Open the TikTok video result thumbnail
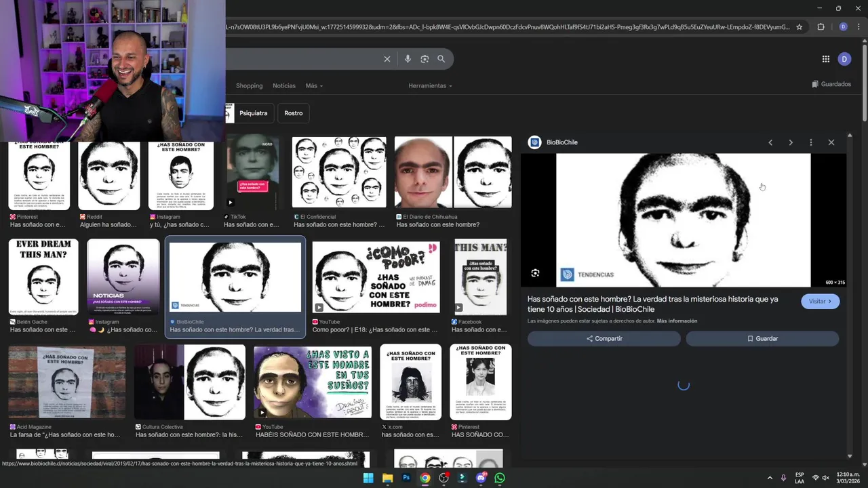Viewport: 868px width, 488px height. click(x=252, y=171)
